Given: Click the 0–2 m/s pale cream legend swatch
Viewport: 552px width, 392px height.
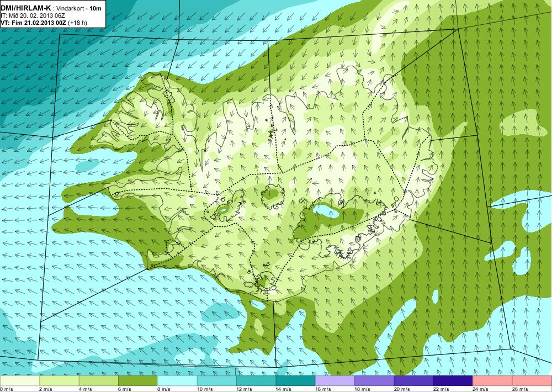Looking at the screenshot, I should [x=20, y=381].
